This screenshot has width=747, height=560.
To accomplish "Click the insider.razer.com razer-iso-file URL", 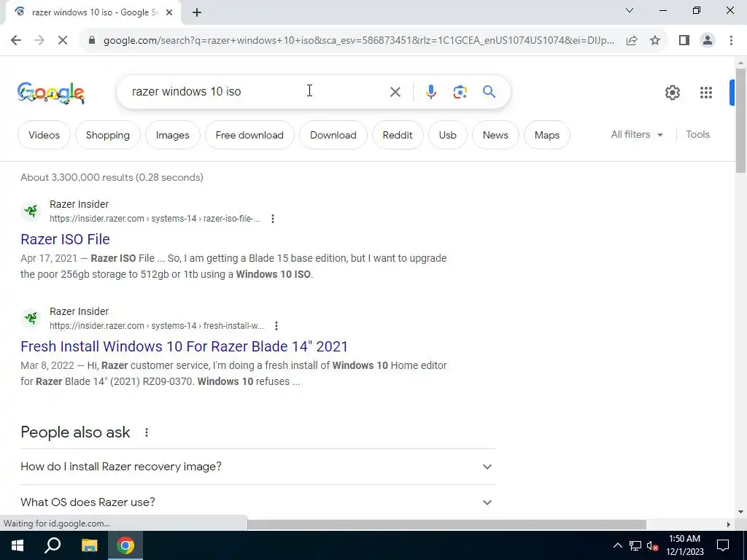I will pos(155,219).
